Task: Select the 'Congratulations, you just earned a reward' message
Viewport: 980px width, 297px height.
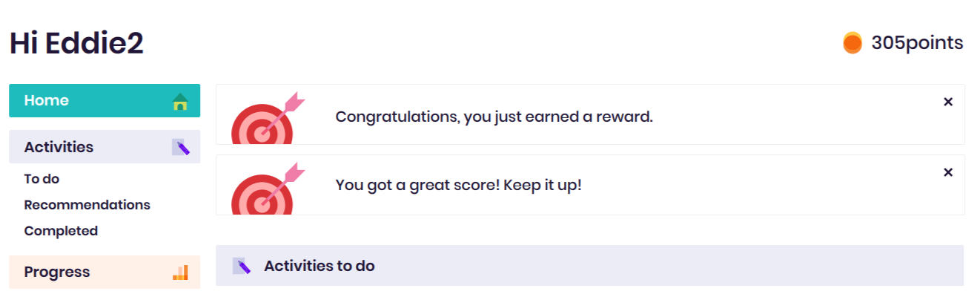Action: [494, 117]
